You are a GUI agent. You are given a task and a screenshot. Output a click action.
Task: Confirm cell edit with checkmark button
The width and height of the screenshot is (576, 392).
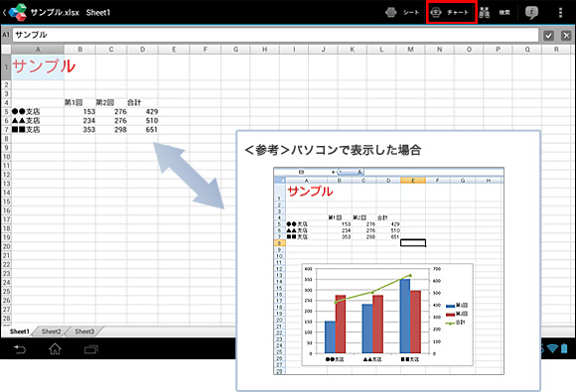pos(548,36)
